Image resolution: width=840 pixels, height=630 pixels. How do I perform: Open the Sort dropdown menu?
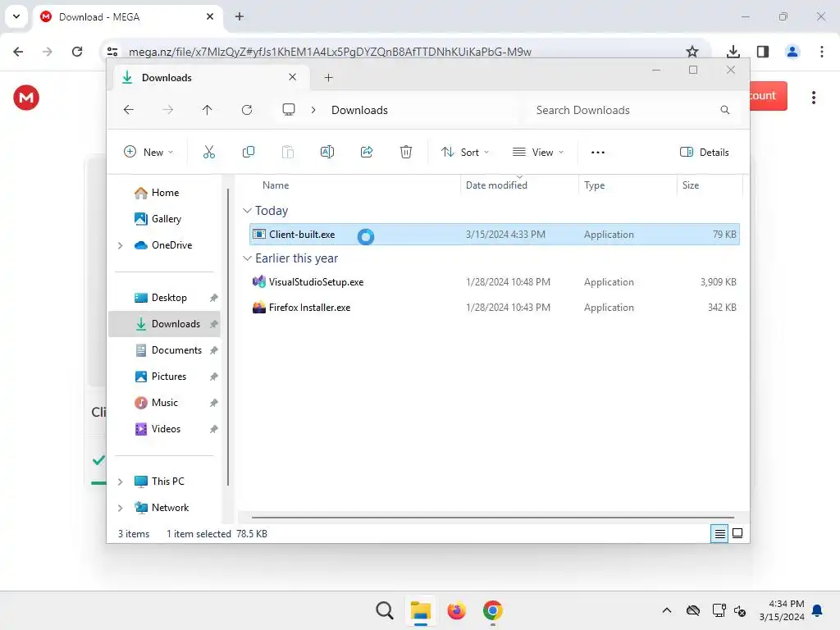(x=465, y=152)
